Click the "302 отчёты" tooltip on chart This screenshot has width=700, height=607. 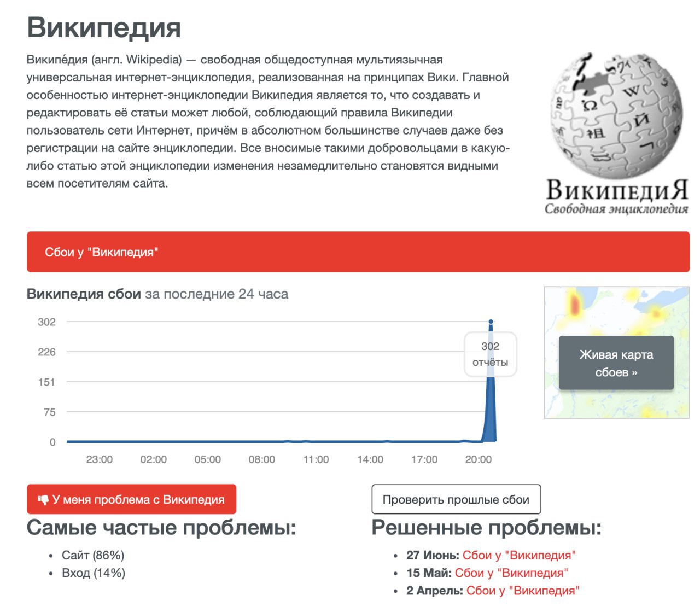491,354
